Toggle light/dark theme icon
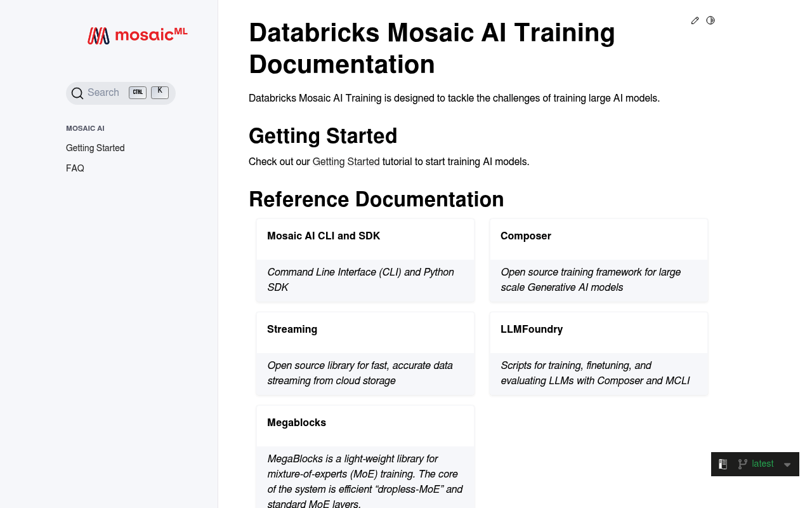The width and height of the screenshot is (812, 508). pyautogui.click(x=710, y=20)
